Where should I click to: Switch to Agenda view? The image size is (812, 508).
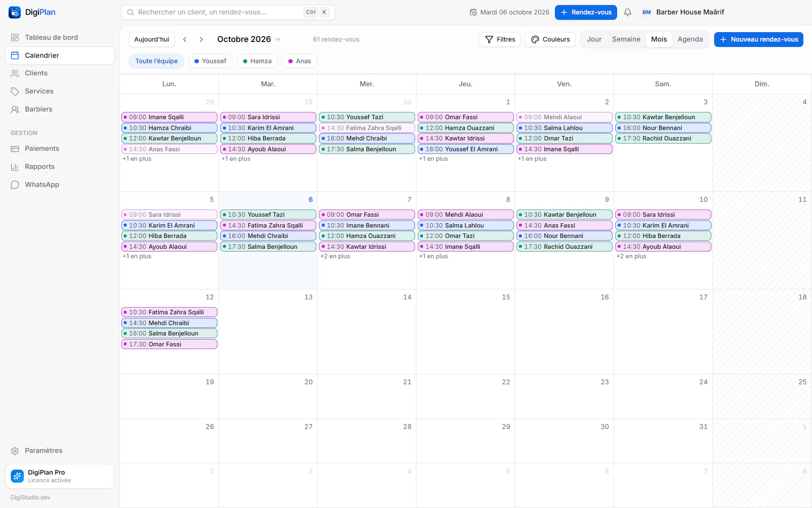coord(690,39)
